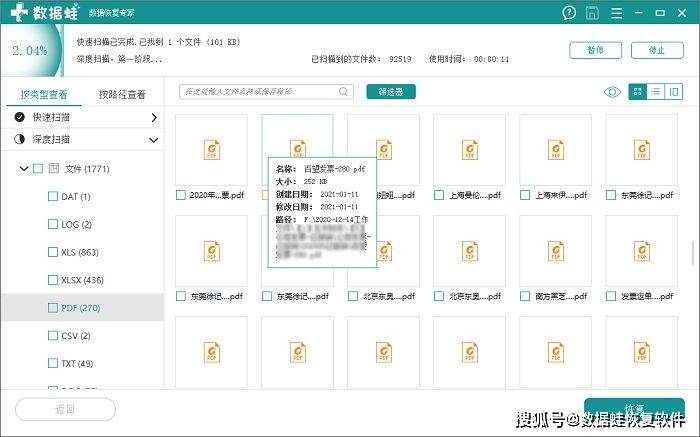Toggle the eye preview icon
Viewport: 700px width, 437px height.
pos(612,92)
